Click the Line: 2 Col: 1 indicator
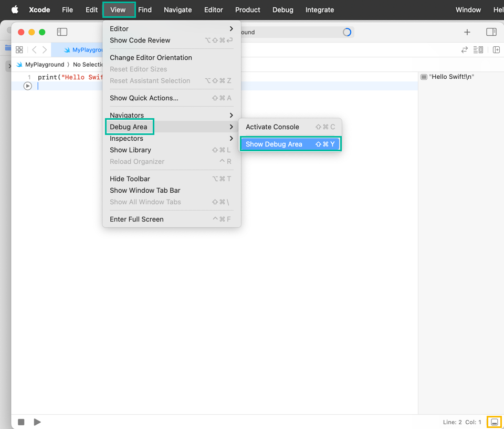Image resolution: width=504 pixels, height=429 pixels. (462, 422)
